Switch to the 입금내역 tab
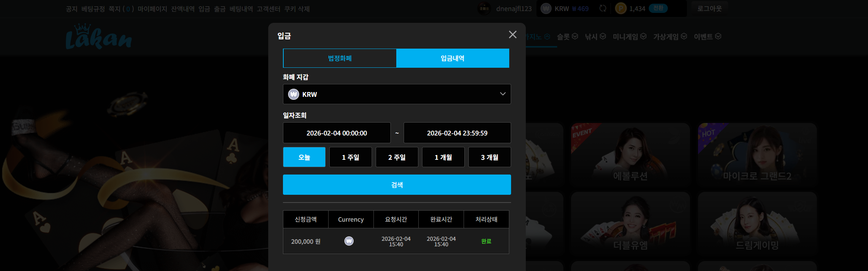868x271 pixels. [453, 58]
